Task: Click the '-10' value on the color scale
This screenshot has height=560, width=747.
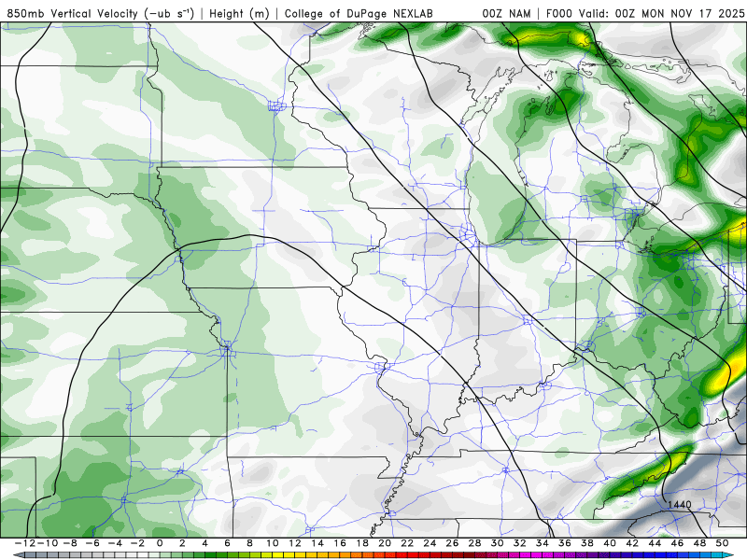Action: click(48, 543)
